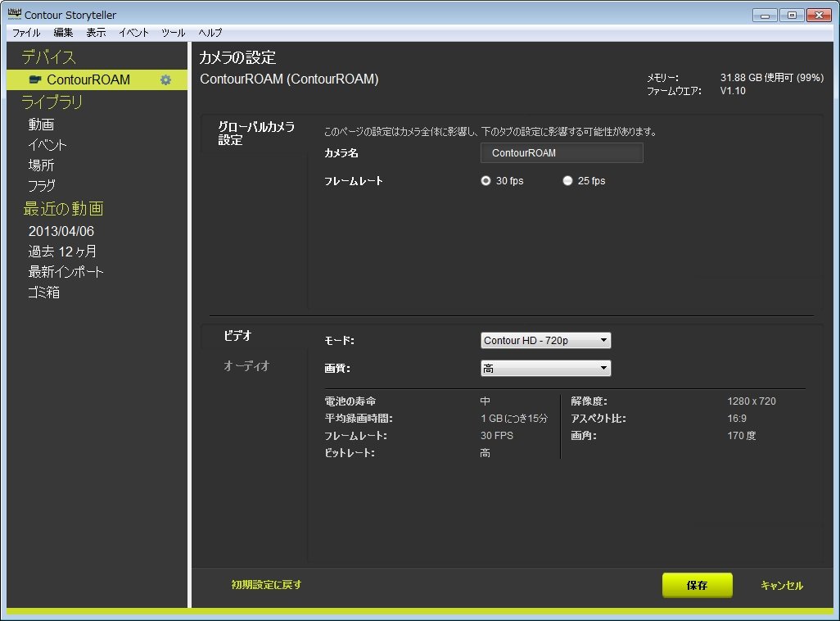Click the Contour Storyteller title bar icon
This screenshot has height=621, width=840.
coord(15,14)
